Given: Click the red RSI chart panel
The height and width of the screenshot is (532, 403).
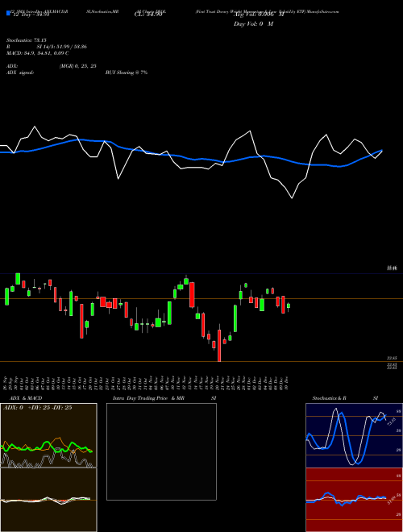Looking at the screenshot, I should (354, 500).
